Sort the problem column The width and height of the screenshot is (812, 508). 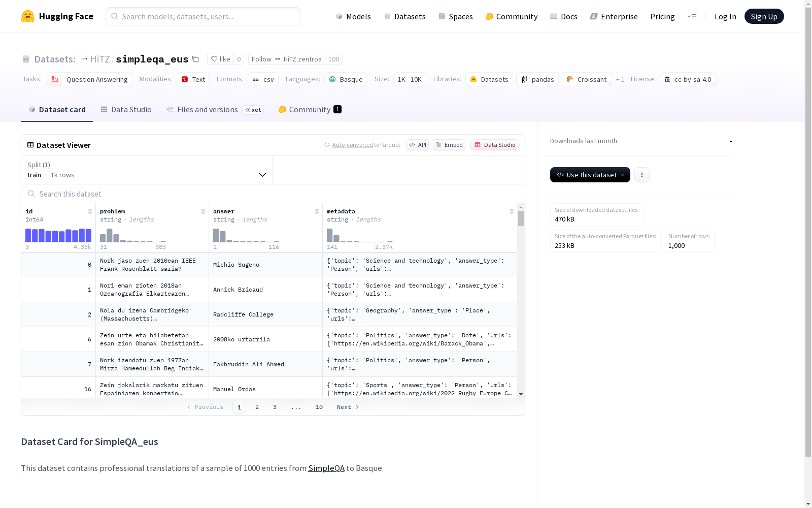[x=203, y=211]
